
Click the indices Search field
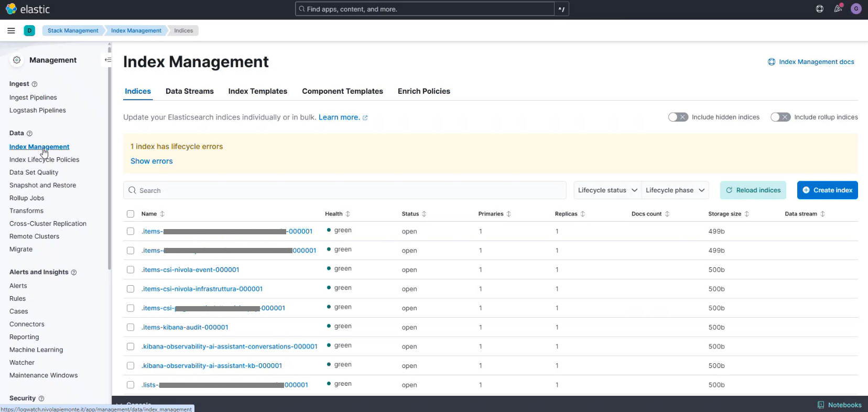coord(345,190)
